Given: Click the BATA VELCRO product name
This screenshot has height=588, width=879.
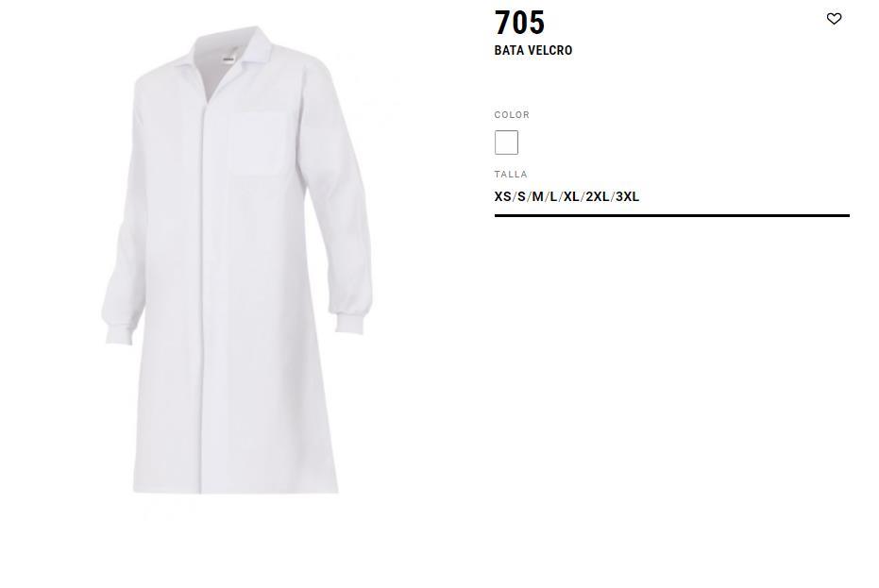Looking at the screenshot, I should tap(533, 50).
